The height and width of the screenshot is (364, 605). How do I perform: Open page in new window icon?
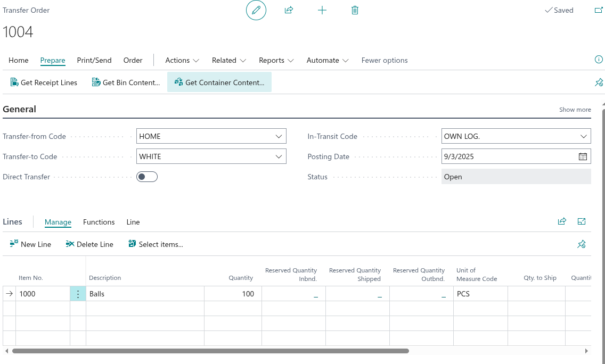(x=598, y=10)
